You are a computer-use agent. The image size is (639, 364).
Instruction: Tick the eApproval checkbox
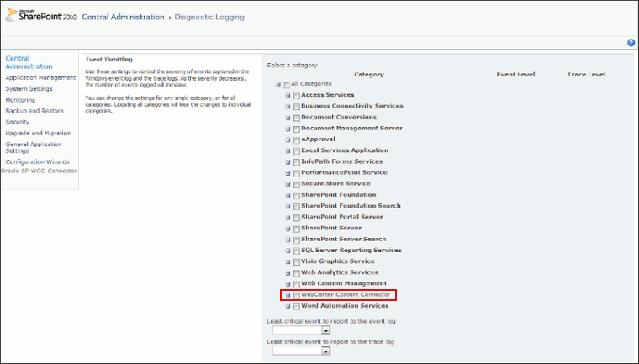[296, 140]
